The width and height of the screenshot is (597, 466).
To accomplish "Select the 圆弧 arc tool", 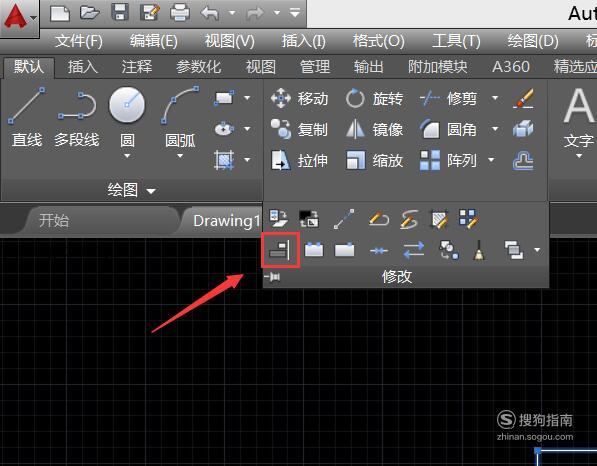I will pyautogui.click(x=180, y=117).
